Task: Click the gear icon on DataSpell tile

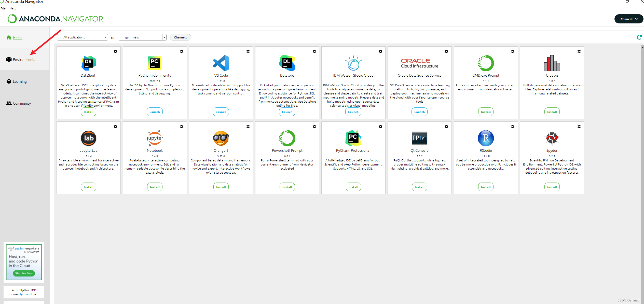Action: 116,51
